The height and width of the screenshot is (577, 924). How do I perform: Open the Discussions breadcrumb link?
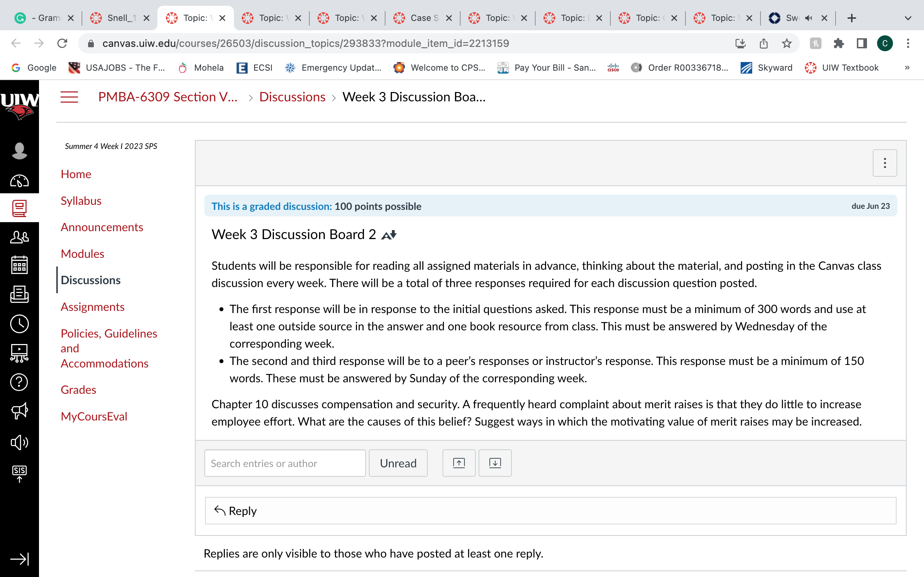[x=292, y=97]
